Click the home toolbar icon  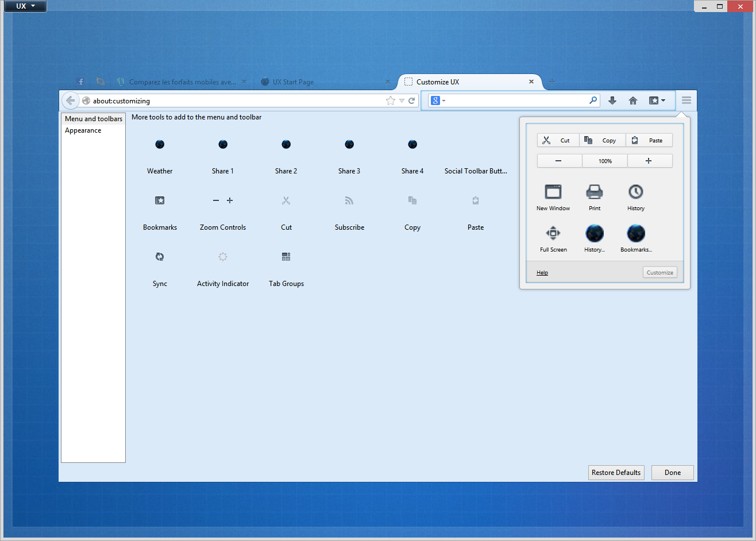pos(633,101)
